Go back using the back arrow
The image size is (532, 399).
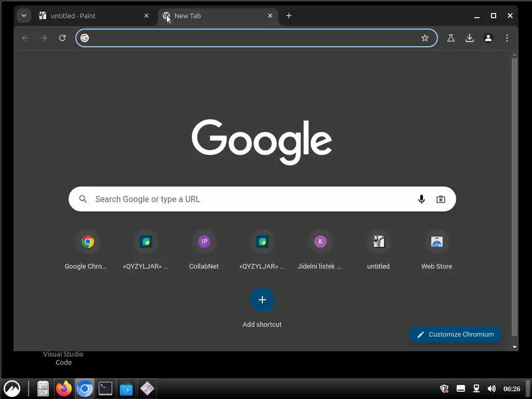[25, 38]
